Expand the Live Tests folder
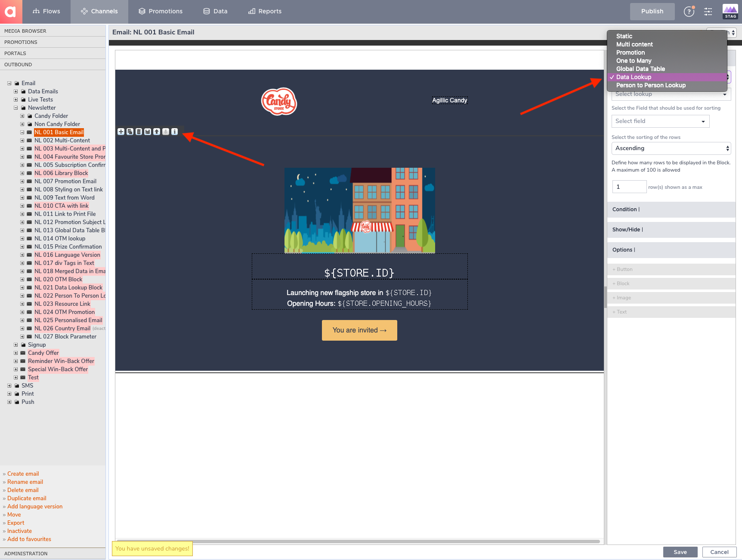The height and width of the screenshot is (560, 742). (16, 100)
